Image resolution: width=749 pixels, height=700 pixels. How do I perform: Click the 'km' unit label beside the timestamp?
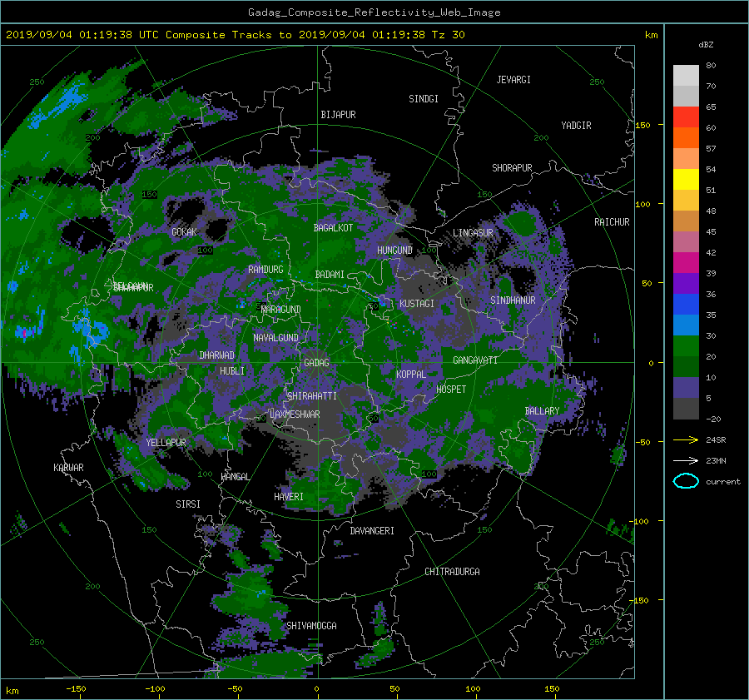click(651, 35)
